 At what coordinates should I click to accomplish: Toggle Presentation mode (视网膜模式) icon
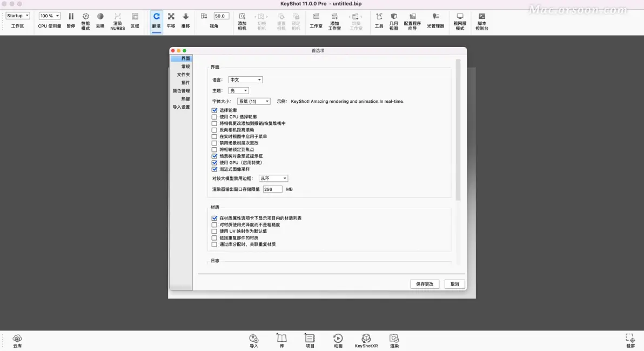point(460,16)
